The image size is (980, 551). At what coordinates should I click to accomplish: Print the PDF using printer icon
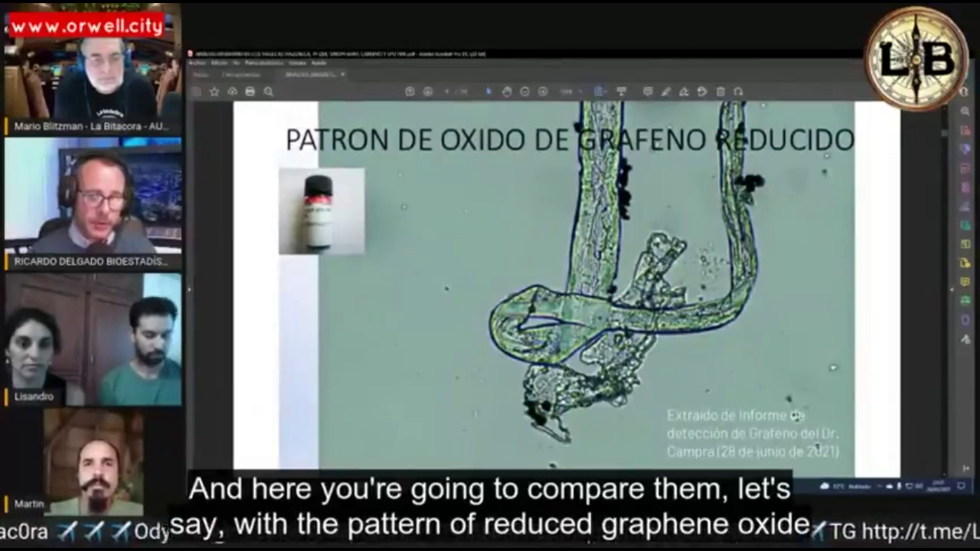250,92
